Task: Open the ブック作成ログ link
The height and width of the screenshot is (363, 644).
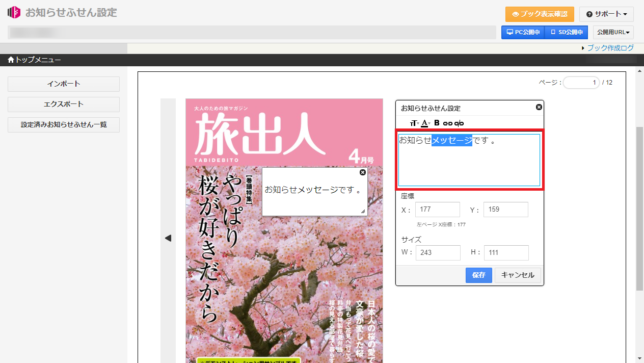Action: [x=610, y=48]
